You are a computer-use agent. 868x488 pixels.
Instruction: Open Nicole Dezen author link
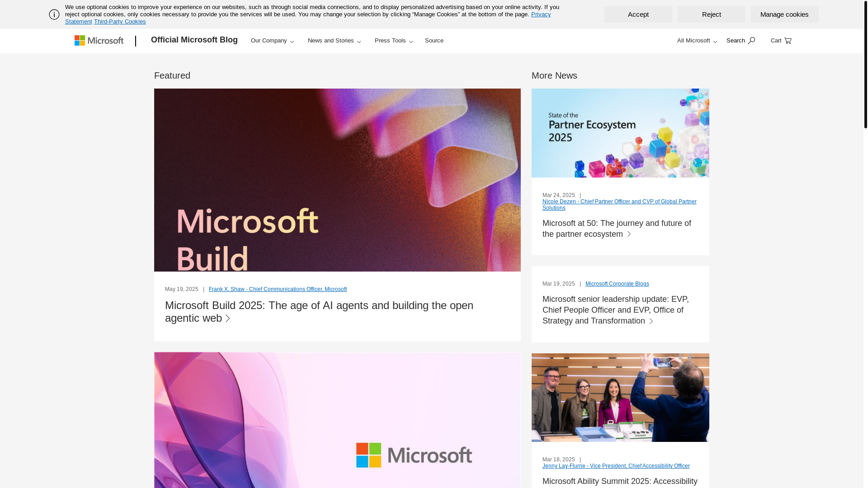click(619, 205)
